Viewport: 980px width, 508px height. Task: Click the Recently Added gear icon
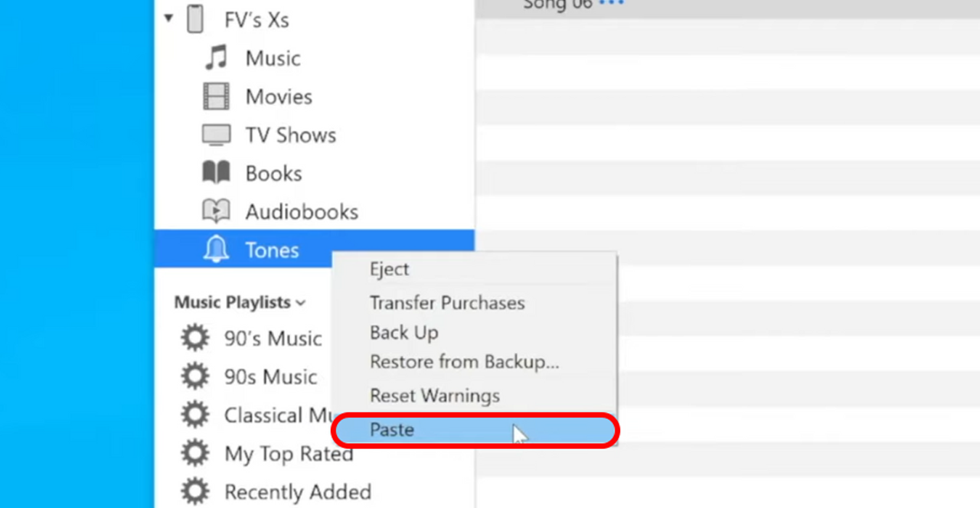point(195,491)
